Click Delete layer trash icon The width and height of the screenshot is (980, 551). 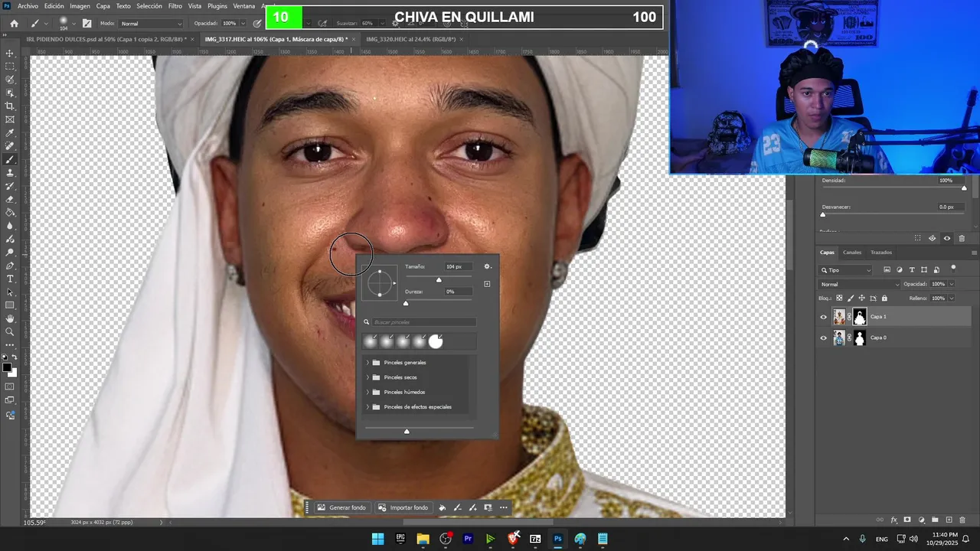click(962, 520)
